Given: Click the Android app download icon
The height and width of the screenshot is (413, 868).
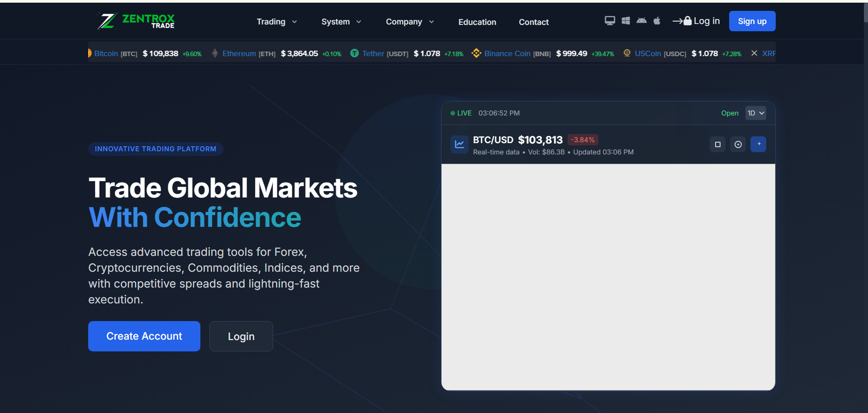Looking at the screenshot, I should click(641, 20).
